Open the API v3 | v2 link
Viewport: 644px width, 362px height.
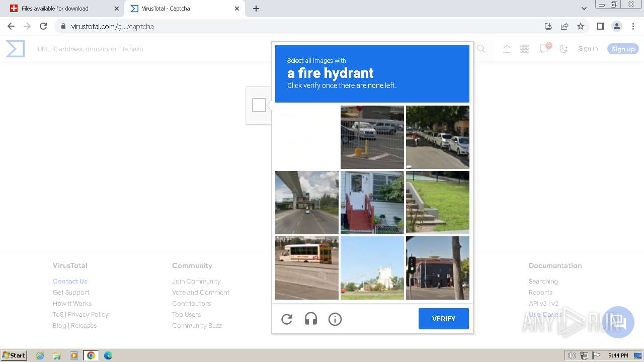coord(543,303)
